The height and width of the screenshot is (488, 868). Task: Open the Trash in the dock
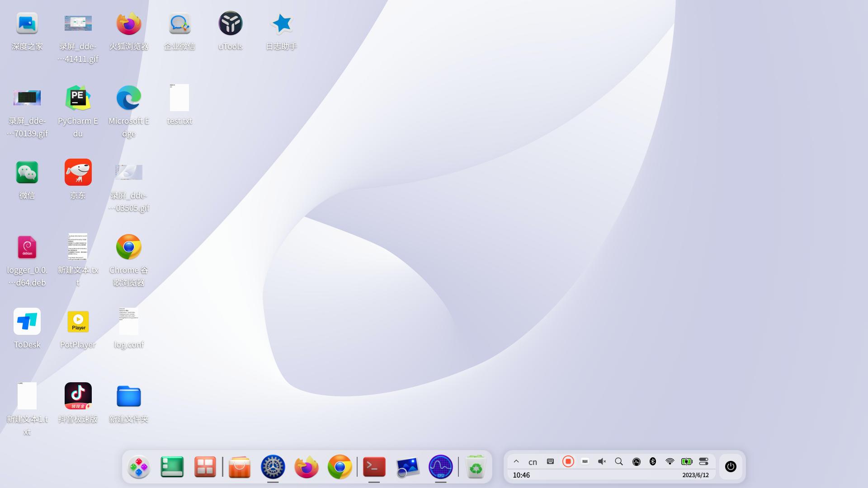(x=474, y=466)
